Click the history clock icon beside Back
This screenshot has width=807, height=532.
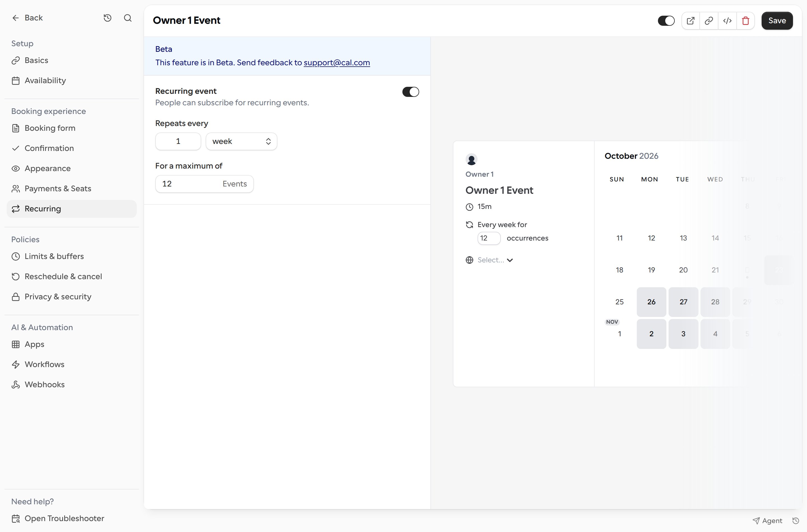pyautogui.click(x=107, y=18)
